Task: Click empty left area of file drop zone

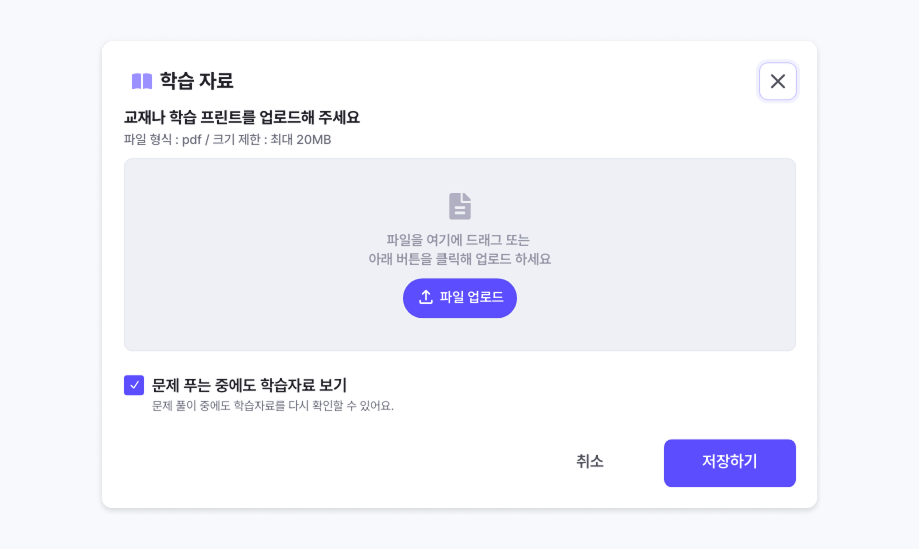Action: pyautogui.click(x=220, y=255)
